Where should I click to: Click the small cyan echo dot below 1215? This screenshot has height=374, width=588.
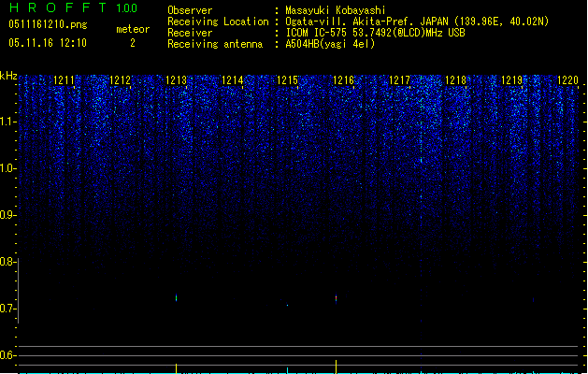[x=288, y=305]
